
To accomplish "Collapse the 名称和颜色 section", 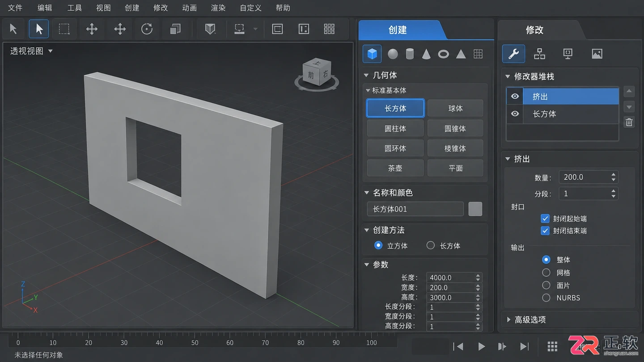I will pyautogui.click(x=367, y=193).
